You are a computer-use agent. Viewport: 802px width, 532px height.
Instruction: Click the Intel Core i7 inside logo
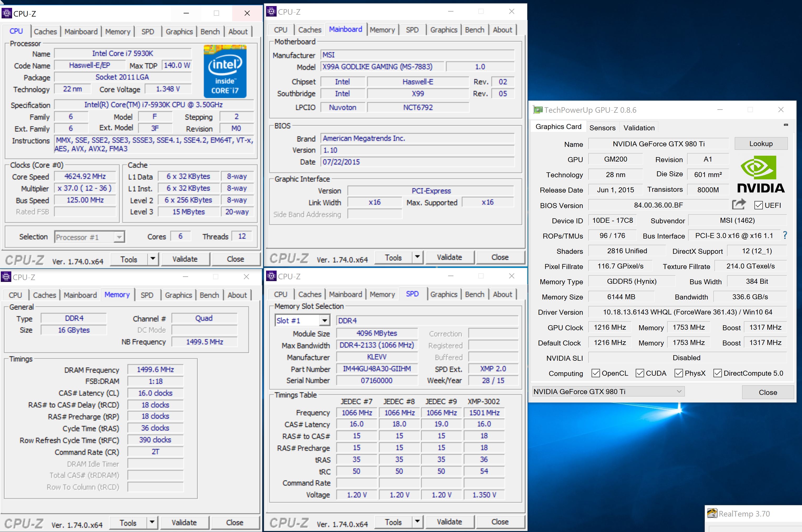[225, 71]
